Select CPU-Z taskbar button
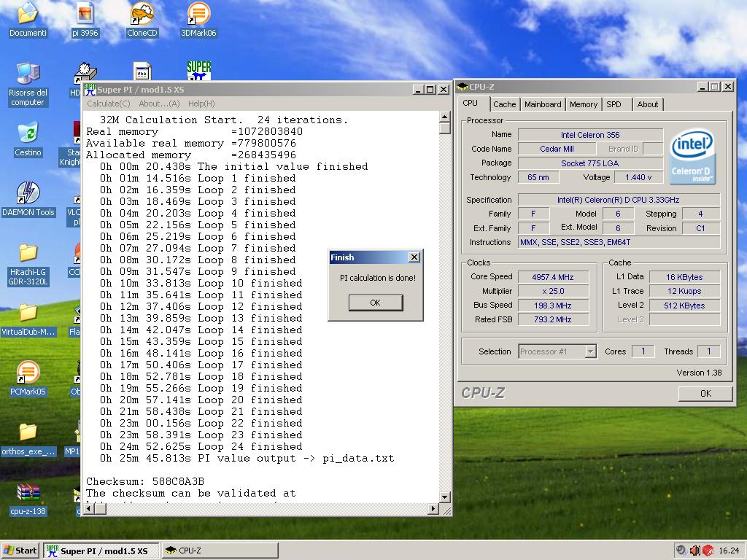This screenshot has height=560, width=747. coord(220,551)
